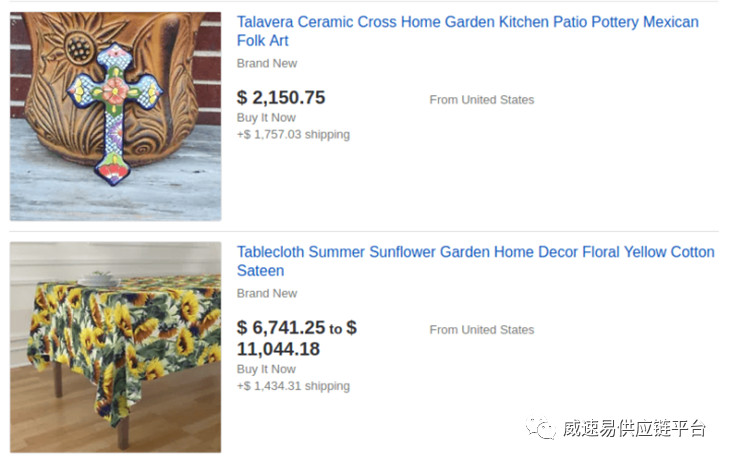
Task: Click Buy It Now under the cross listing
Action: [x=266, y=118]
